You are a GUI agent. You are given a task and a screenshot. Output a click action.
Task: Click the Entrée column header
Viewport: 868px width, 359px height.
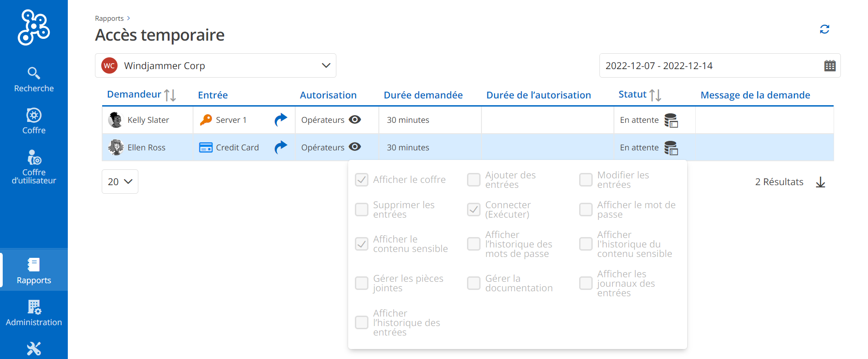213,95
